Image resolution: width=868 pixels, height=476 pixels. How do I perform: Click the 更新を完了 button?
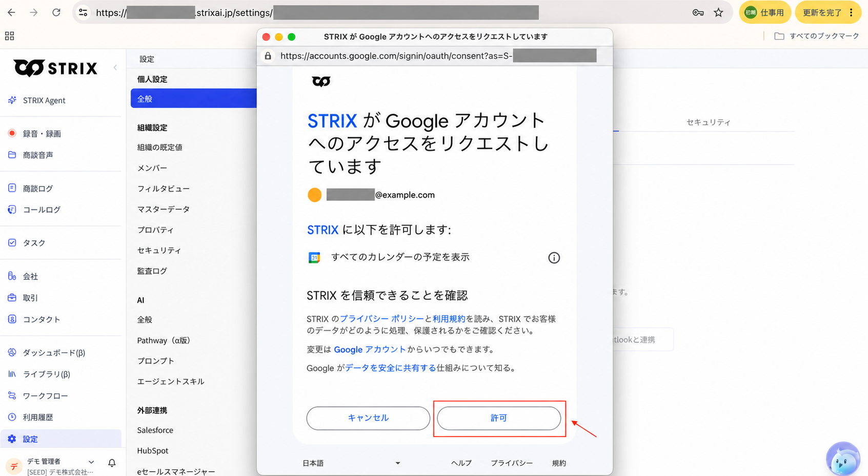pyautogui.click(x=822, y=12)
